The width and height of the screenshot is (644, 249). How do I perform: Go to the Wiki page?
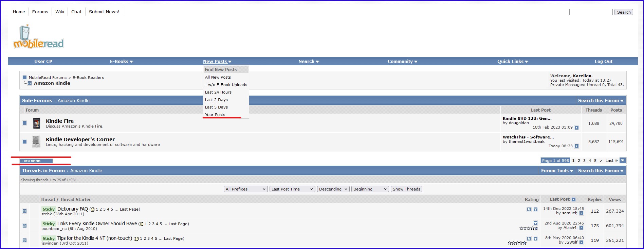click(60, 12)
